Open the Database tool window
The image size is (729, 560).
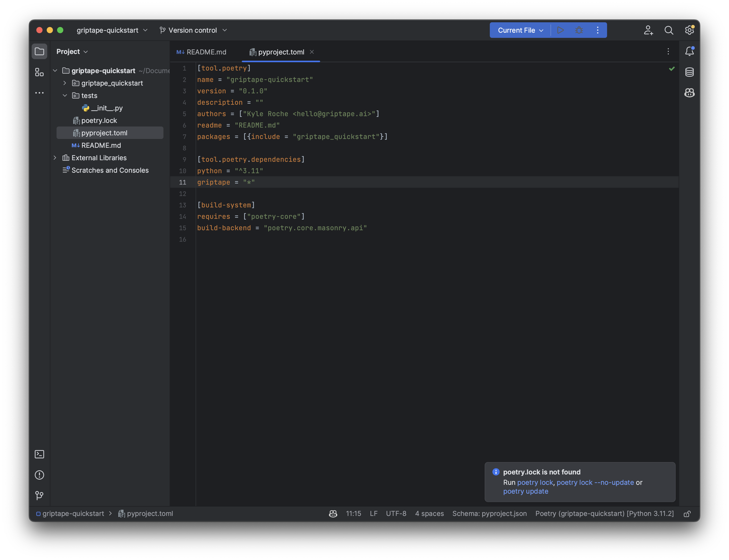coord(689,72)
